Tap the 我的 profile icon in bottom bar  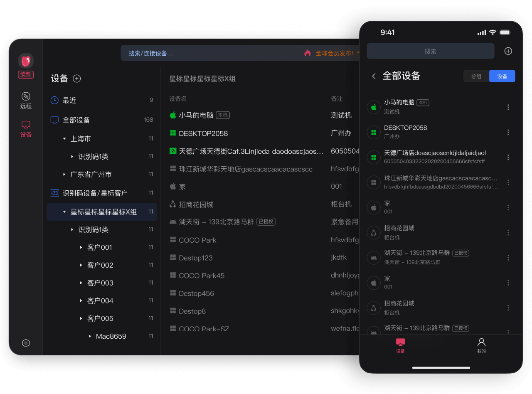pos(481,345)
